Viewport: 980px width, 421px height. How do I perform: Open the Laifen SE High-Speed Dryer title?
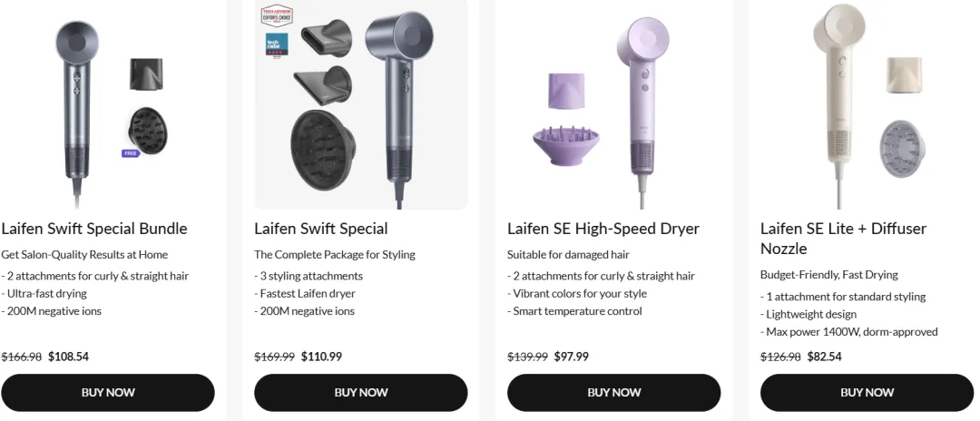click(603, 229)
